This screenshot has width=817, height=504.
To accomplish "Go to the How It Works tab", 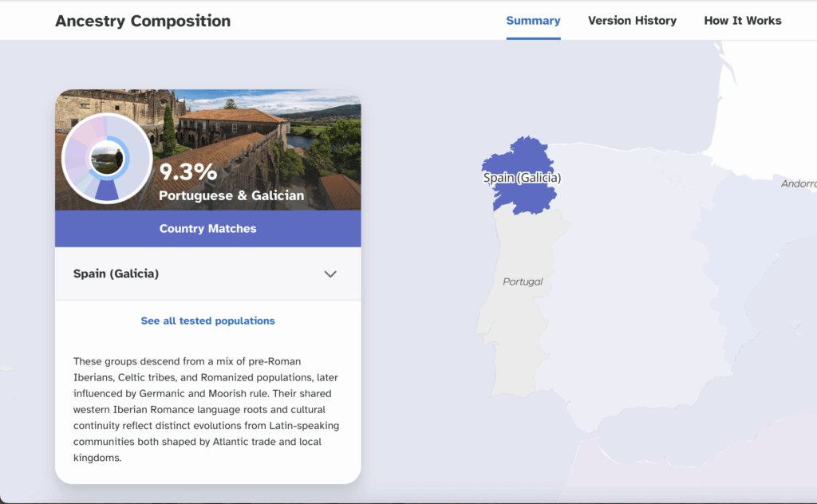I will tap(742, 21).
